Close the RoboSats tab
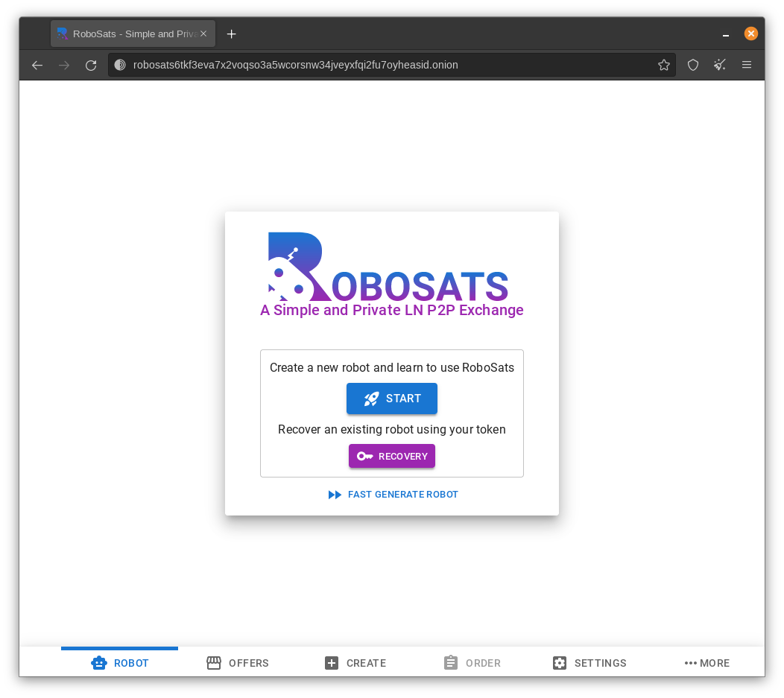 point(203,34)
